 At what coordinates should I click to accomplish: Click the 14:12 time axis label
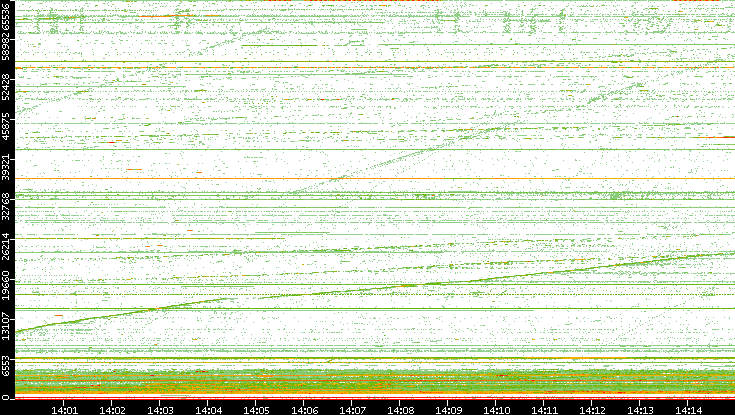(592, 411)
